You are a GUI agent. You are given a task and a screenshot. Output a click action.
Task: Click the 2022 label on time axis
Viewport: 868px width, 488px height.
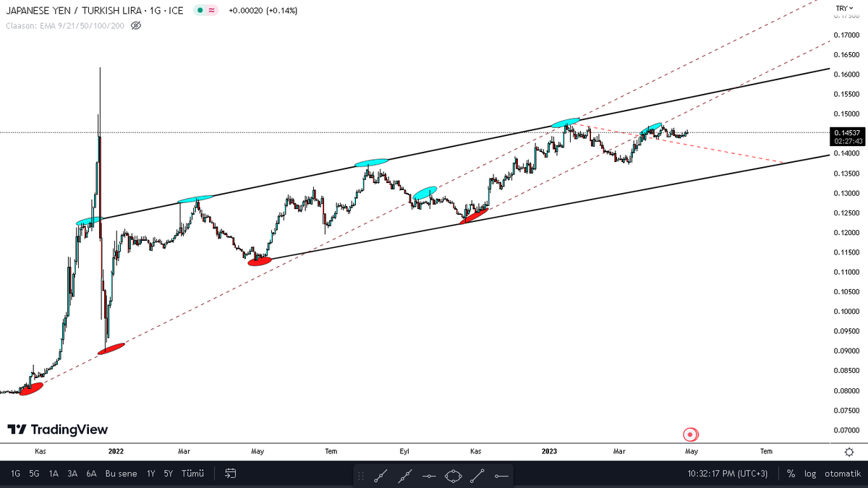116,451
